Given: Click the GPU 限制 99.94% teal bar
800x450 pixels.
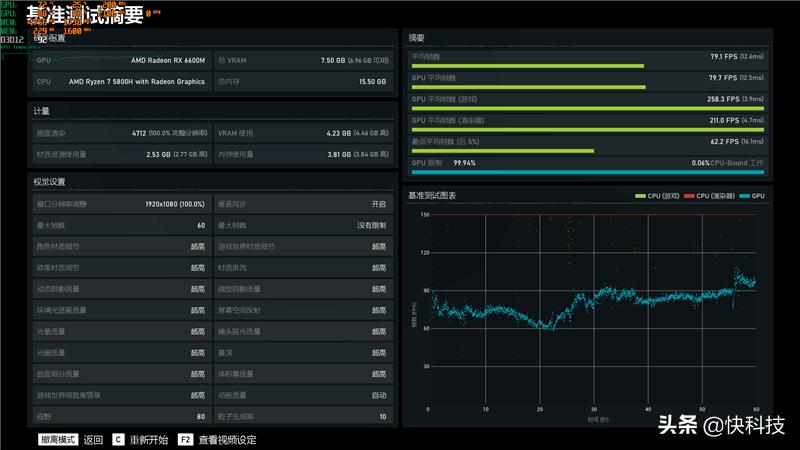Looking at the screenshot, I should tap(587, 171).
